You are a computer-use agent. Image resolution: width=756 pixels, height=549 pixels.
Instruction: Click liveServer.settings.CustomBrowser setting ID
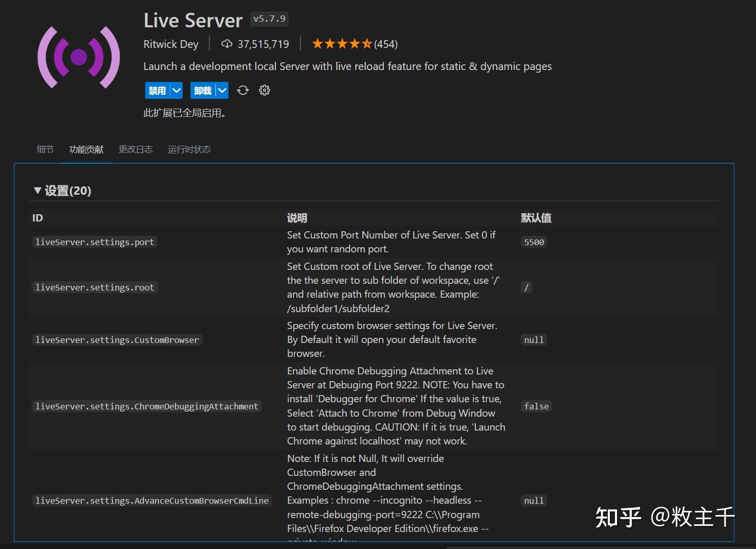[x=117, y=340]
